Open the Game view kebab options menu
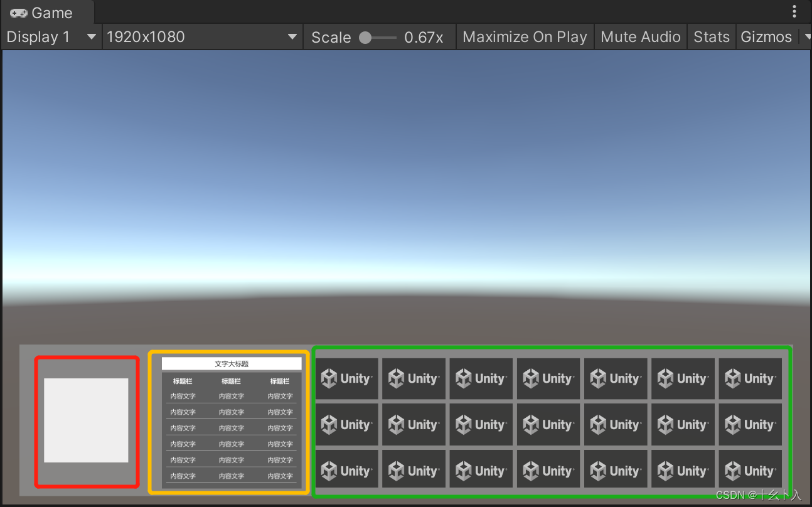The width and height of the screenshot is (812, 507). [x=794, y=12]
